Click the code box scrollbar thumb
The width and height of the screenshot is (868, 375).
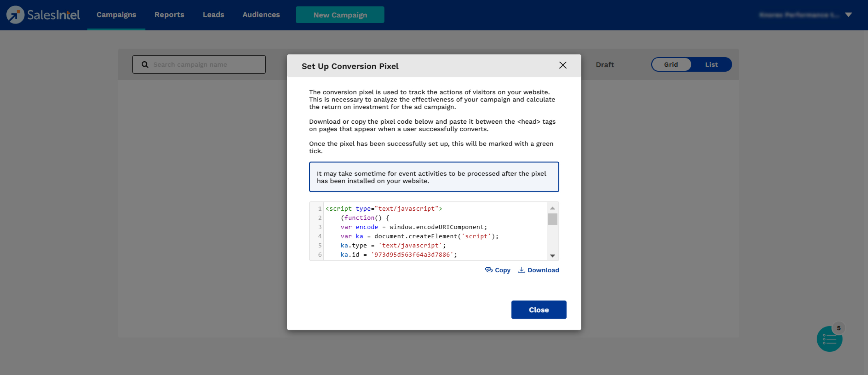coord(552,219)
